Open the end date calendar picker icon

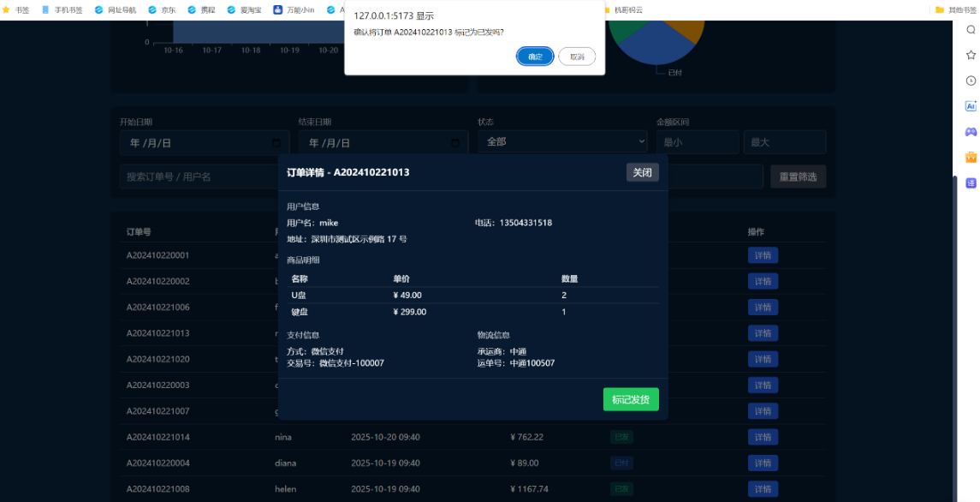pos(455,143)
